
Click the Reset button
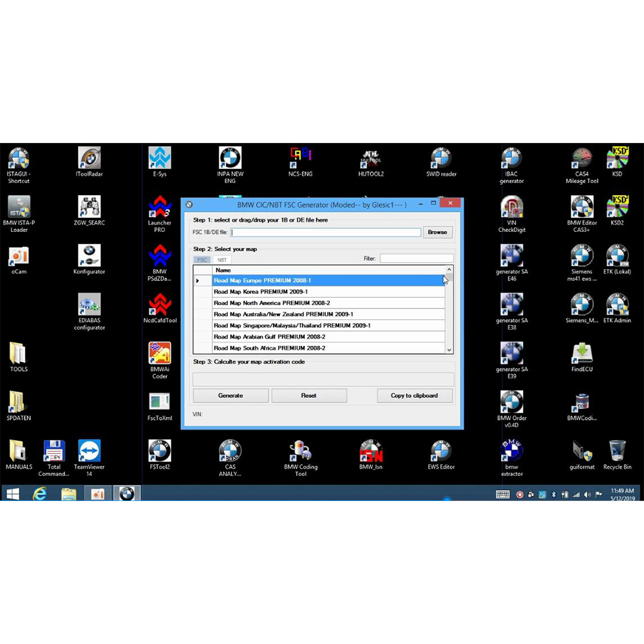click(x=309, y=395)
